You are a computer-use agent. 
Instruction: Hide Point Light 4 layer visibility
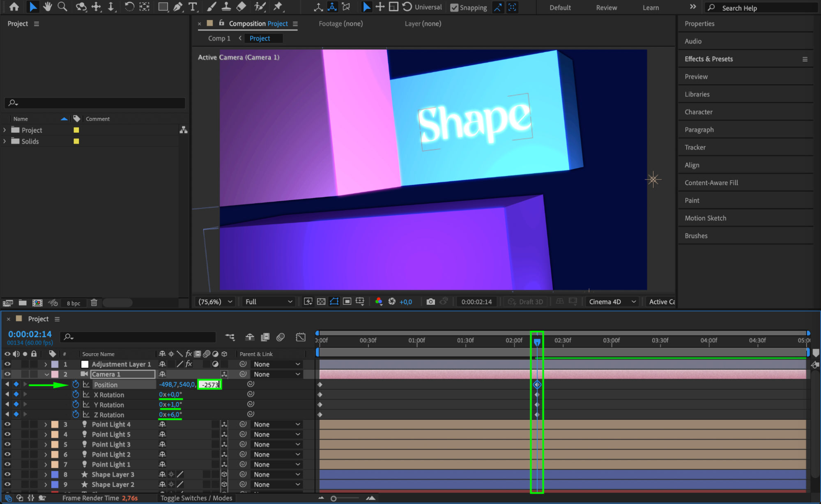[7, 424]
